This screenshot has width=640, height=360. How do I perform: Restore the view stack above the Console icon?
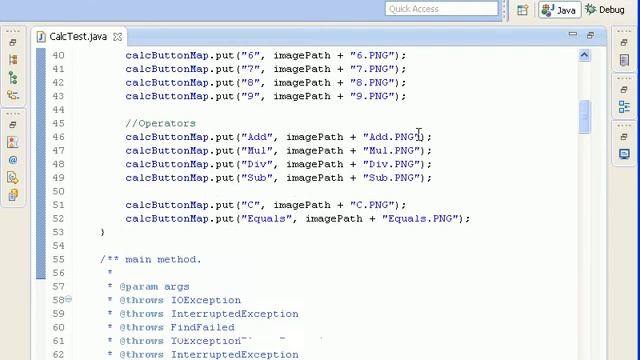pos(624,137)
